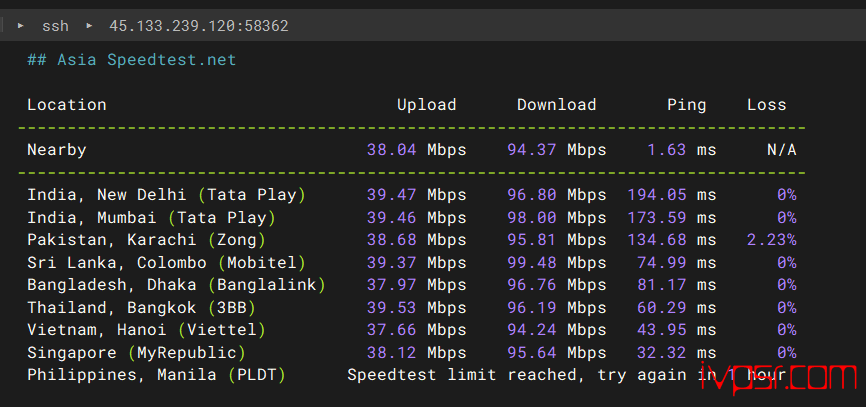Click New Delhi ping 194.05
The height and width of the screenshot is (407, 866).
[657, 195]
